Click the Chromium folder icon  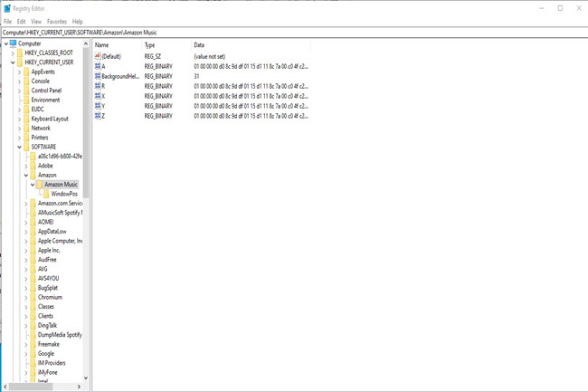pos(33,297)
